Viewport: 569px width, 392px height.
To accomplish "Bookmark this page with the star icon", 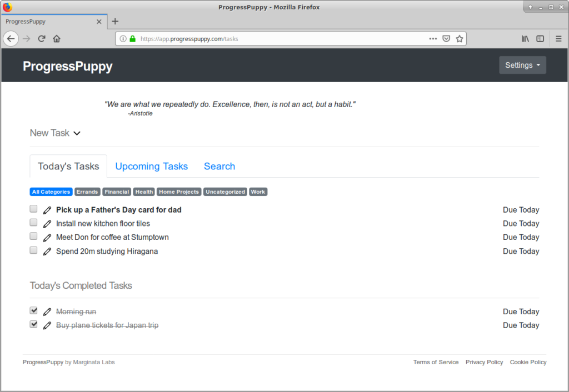I will click(460, 38).
